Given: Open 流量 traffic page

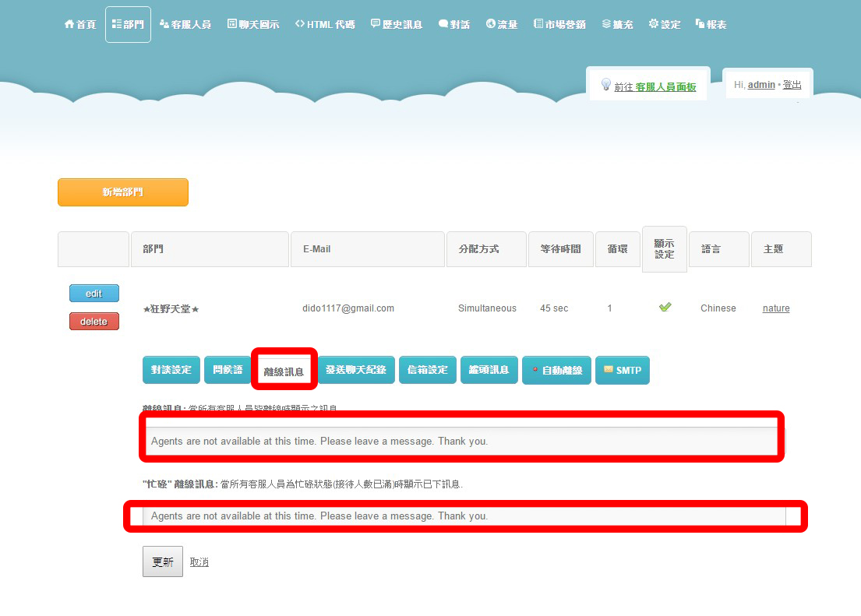Looking at the screenshot, I should coord(501,24).
